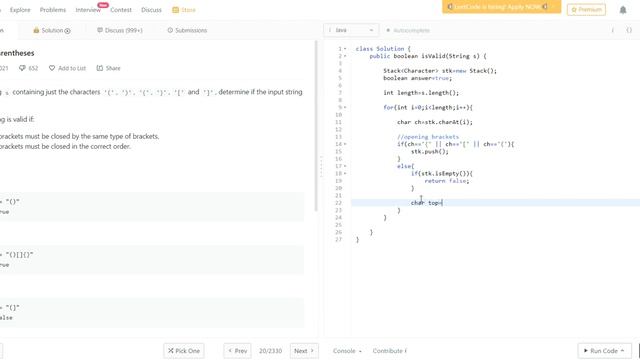Go to the Prev problem
The image size is (640, 360).
[237, 351]
